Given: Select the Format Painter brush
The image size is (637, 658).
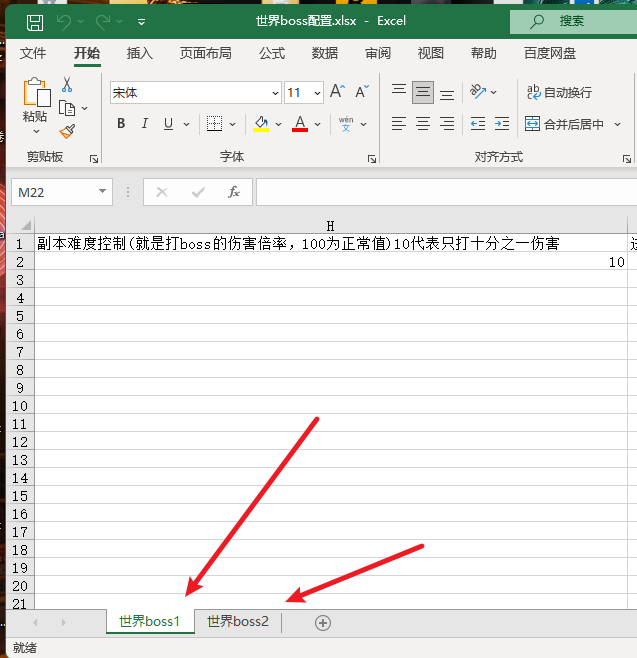Looking at the screenshot, I should [x=67, y=131].
